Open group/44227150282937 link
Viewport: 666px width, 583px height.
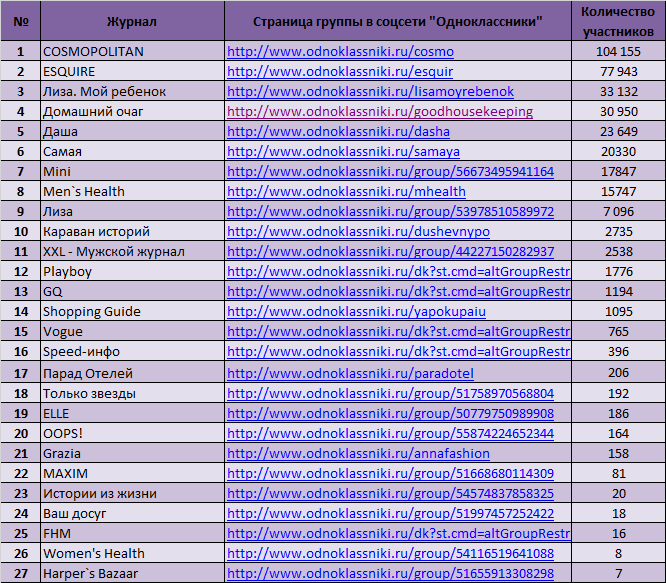click(x=390, y=251)
